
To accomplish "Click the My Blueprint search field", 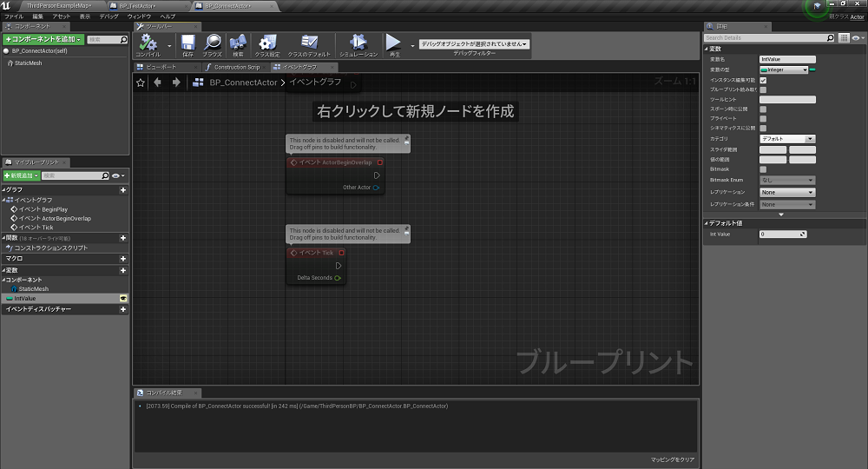I will 76,175.
